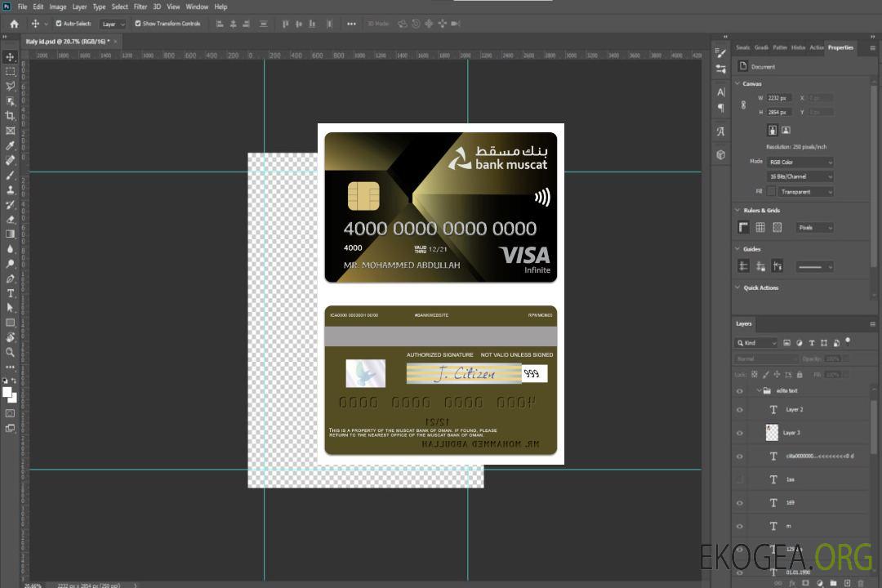882x588 pixels.
Task: Hide the 'm' text layer
Action: [740, 526]
